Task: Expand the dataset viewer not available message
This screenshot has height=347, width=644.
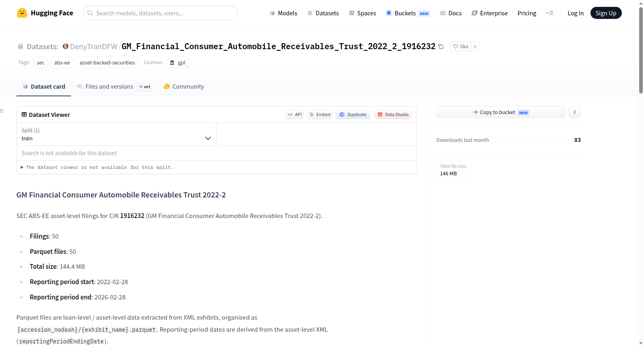Action: (97, 167)
